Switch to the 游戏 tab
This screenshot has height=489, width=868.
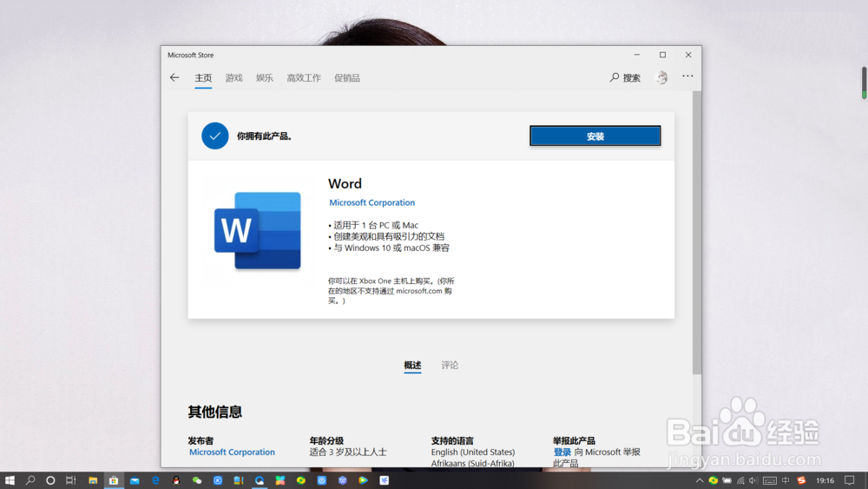233,78
